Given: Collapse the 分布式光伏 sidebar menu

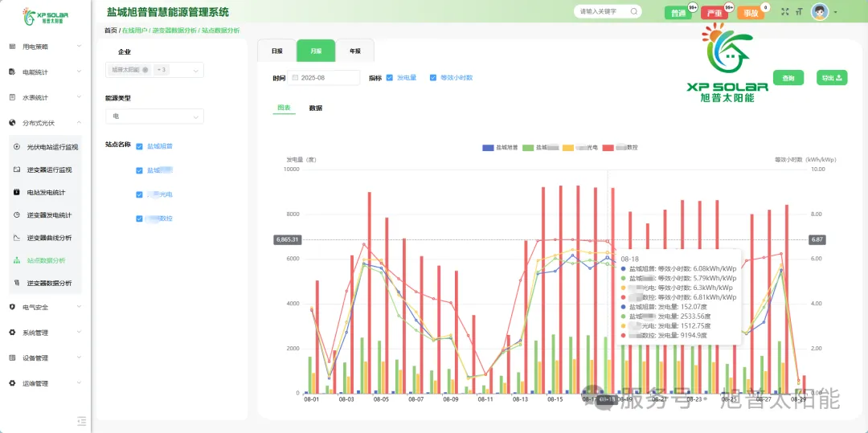Looking at the screenshot, I should click(46, 123).
